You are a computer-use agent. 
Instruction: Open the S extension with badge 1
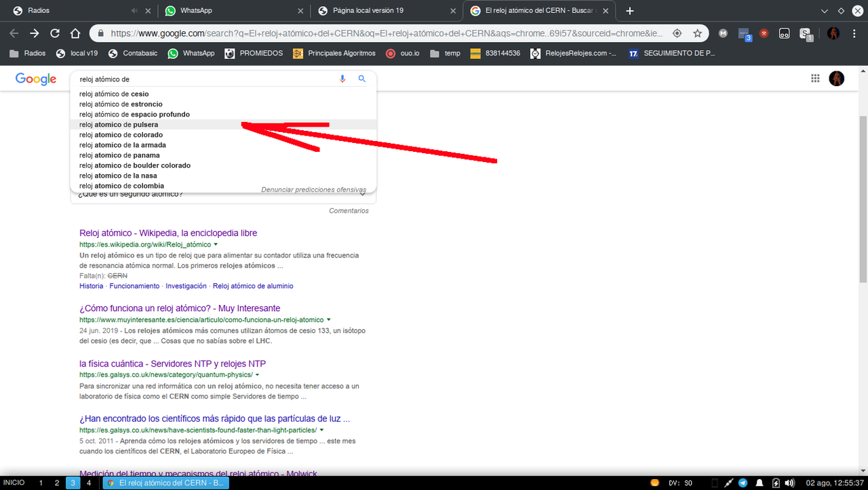805,34
